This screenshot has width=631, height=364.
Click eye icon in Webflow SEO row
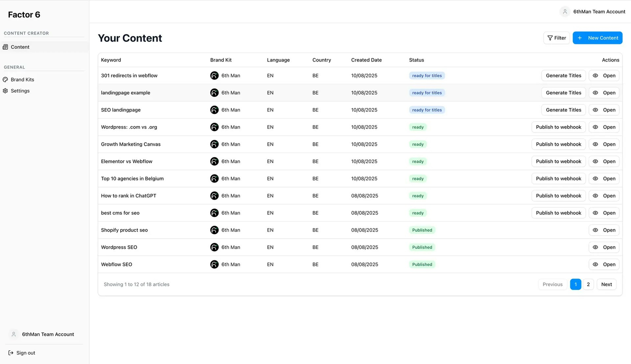[x=596, y=264]
